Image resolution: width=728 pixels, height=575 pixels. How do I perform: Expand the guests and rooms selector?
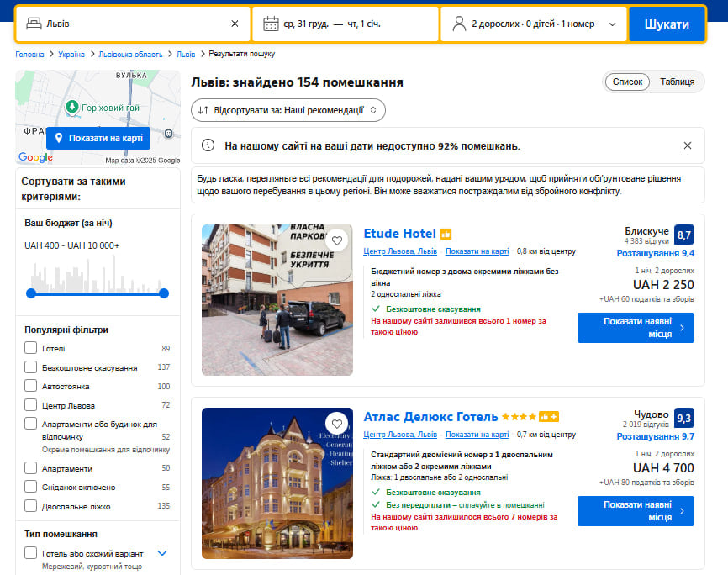(612, 24)
